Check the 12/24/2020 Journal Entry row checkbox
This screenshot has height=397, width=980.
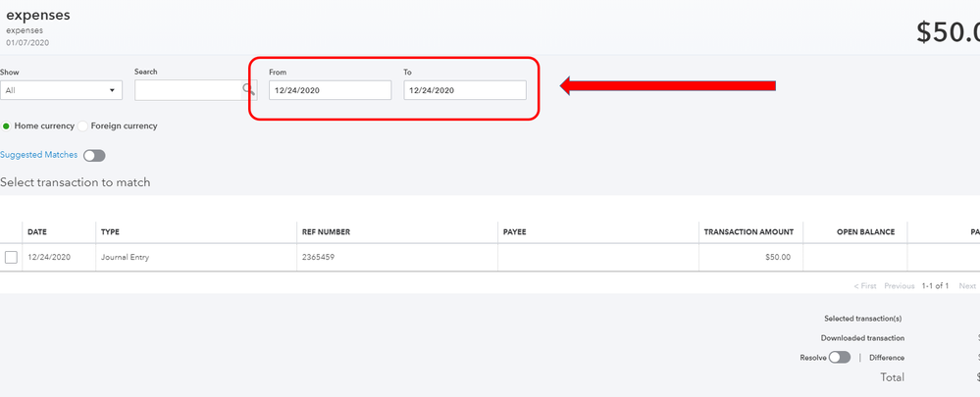pyautogui.click(x=11, y=257)
